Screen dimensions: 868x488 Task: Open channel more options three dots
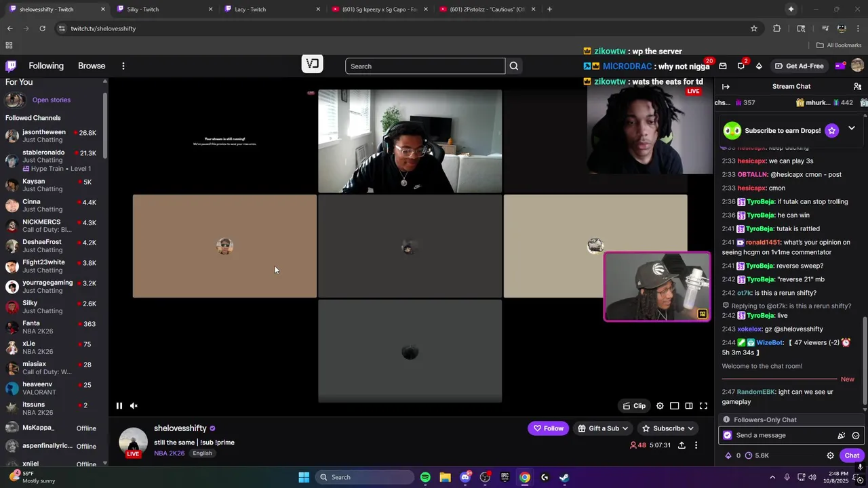(x=696, y=445)
